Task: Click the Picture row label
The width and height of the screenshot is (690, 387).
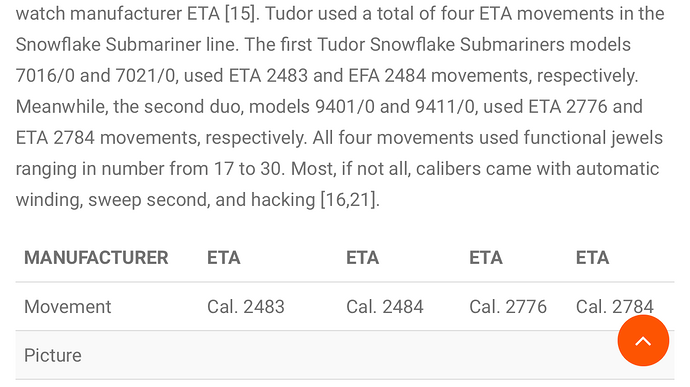Action: point(52,356)
